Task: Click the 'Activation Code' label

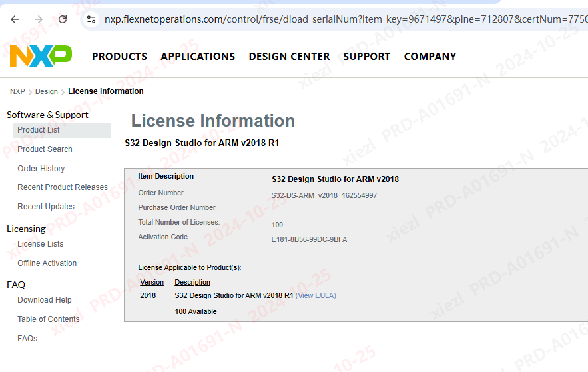Action: [x=162, y=237]
